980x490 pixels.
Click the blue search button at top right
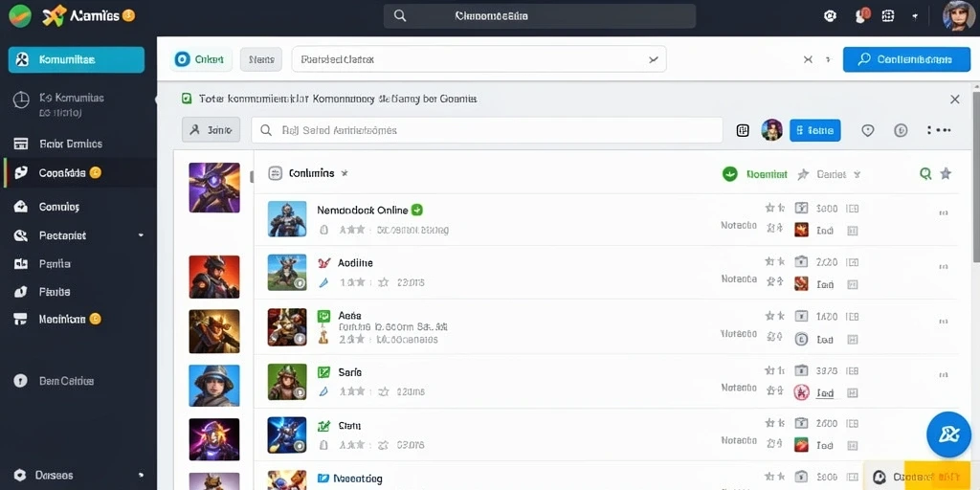pos(906,59)
